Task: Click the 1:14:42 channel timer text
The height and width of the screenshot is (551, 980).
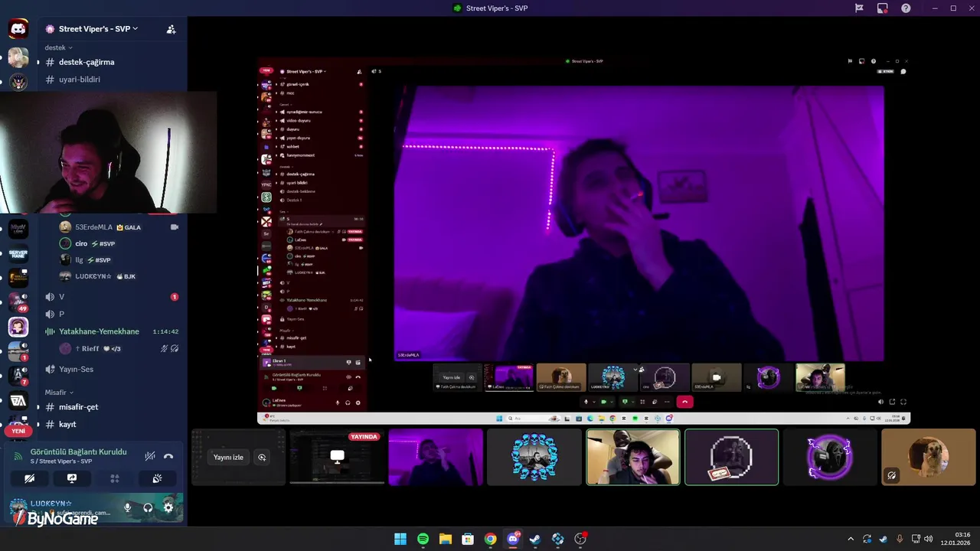Action: tap(165, 332)
